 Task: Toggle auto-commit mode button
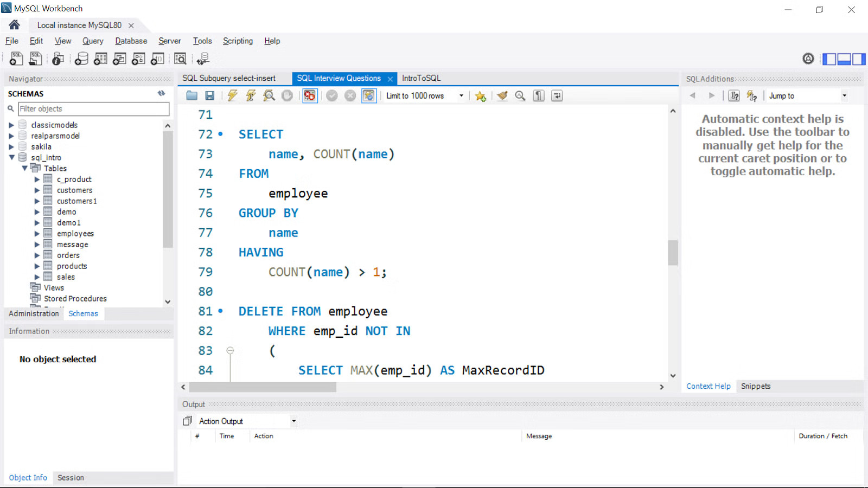[369, 96]
